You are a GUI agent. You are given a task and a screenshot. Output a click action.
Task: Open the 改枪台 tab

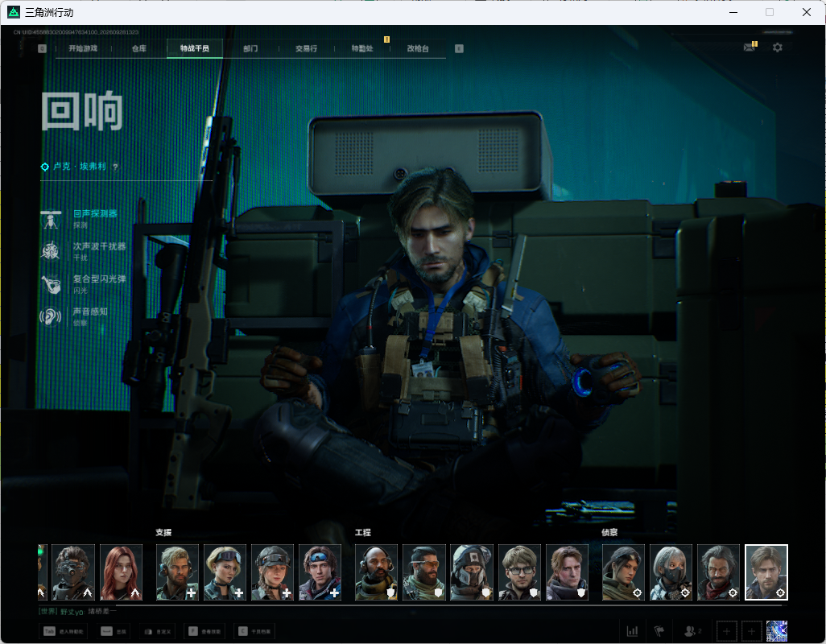pyautogui.click(x=418, y=48)
